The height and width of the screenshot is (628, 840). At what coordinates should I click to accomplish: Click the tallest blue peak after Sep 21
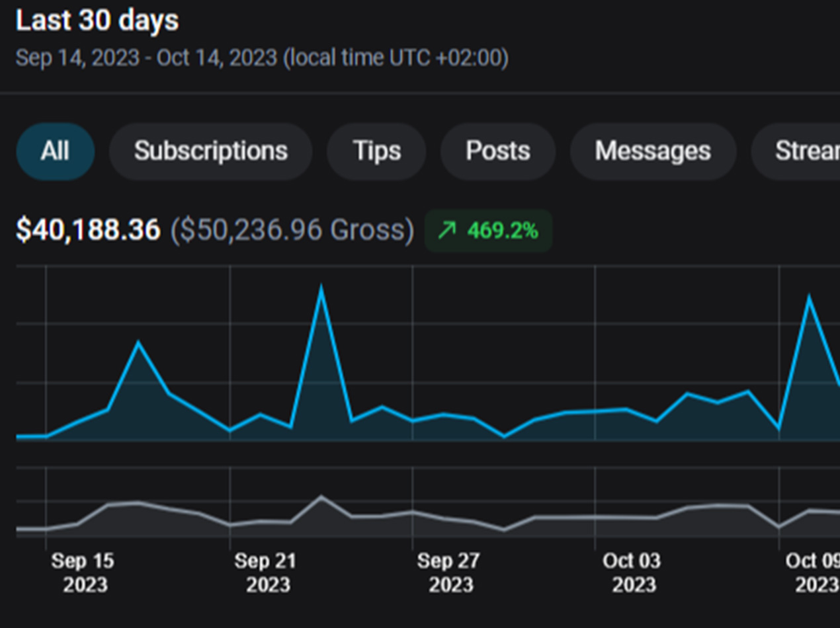[321, 288]
